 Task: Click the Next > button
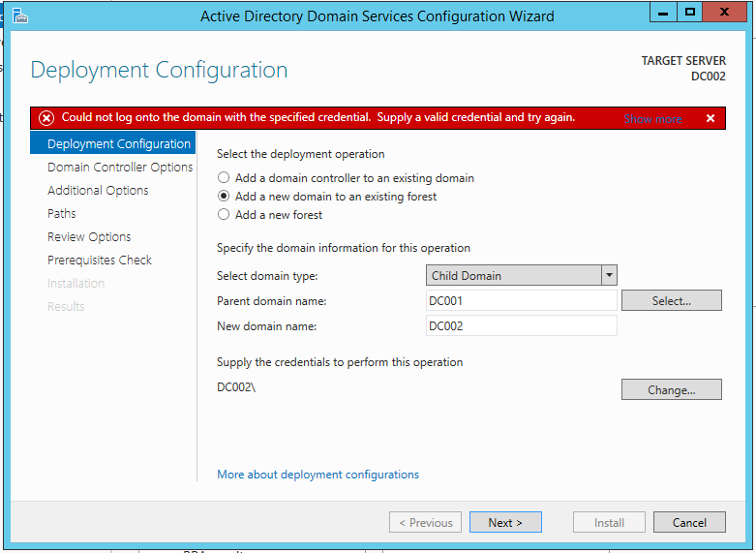(x=505, y=522)
